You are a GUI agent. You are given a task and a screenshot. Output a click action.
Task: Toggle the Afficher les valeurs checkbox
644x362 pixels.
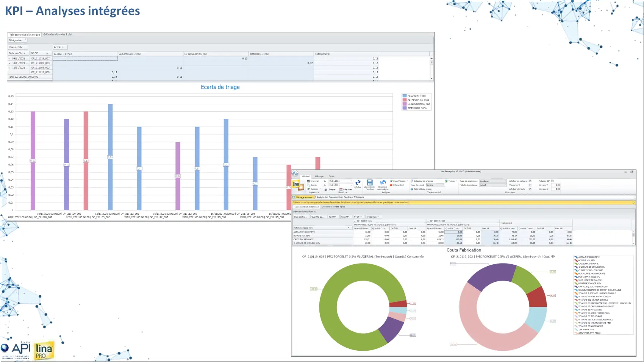click(x=530, y=181)
